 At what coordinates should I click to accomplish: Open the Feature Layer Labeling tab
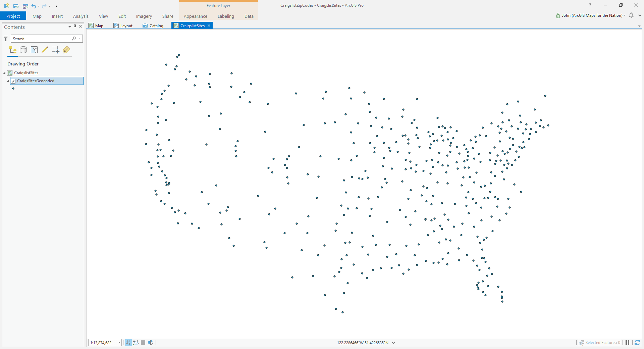point(226,16)
